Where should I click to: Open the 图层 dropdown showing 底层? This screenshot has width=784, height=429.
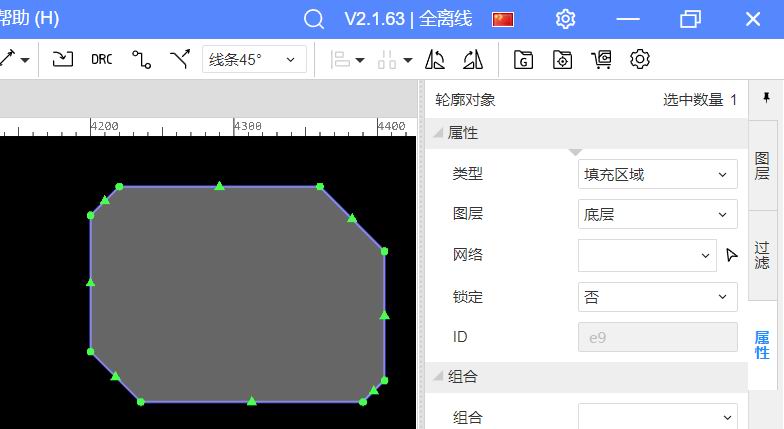click(658, 214)
